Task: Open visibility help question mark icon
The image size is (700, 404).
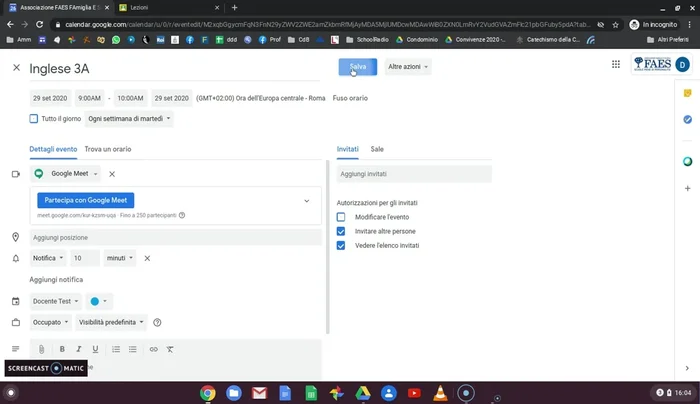Action: [x=157, y=322]
